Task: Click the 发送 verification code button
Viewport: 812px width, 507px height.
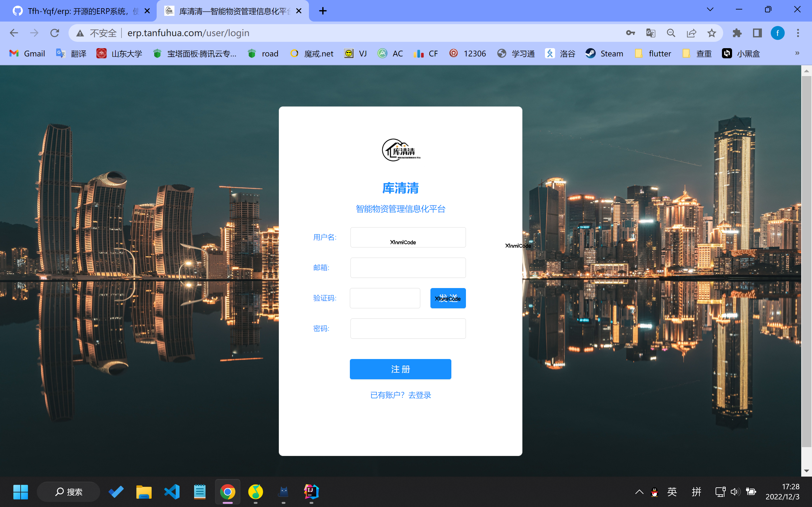Action: click(x=448, y=298)
